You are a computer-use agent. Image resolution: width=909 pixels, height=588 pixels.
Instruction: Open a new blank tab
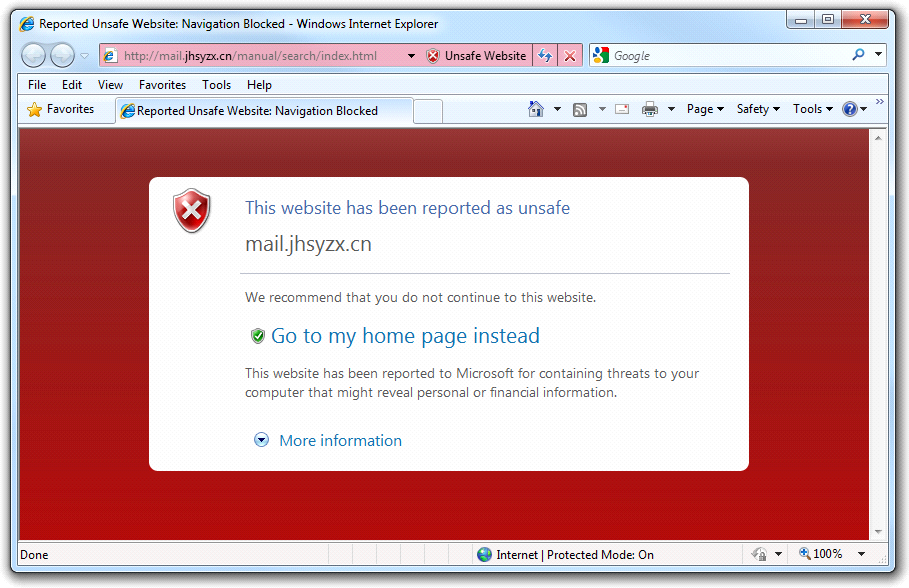pos(428,111)
